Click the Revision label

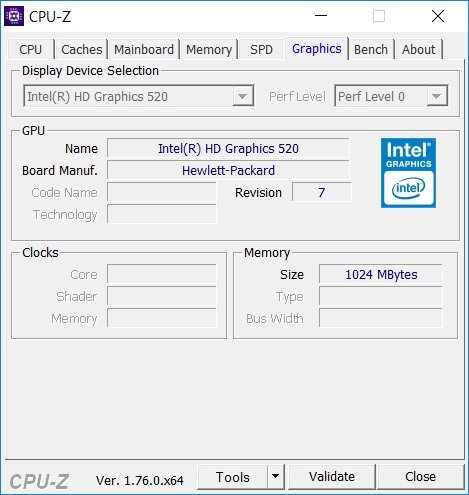coord(258,193)
